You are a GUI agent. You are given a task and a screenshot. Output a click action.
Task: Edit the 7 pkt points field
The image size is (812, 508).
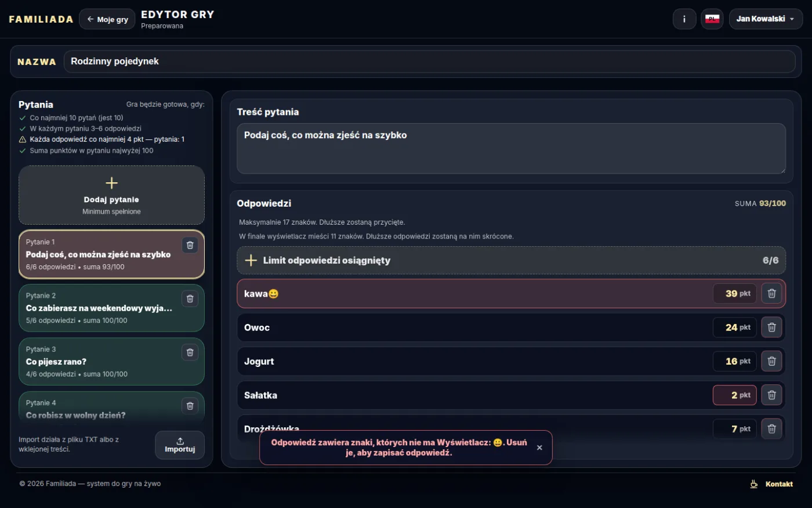pyautogui.click(x=735, y=428)
